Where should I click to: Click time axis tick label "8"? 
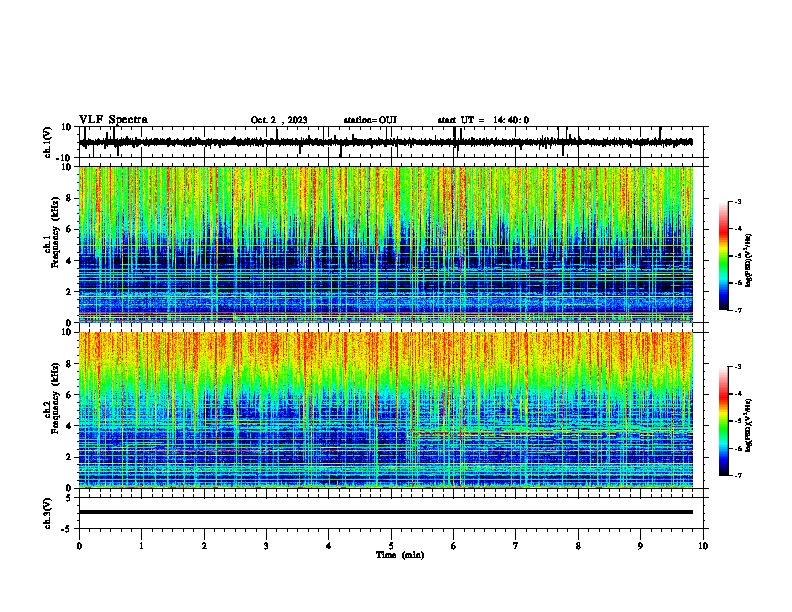click(578, 546)
